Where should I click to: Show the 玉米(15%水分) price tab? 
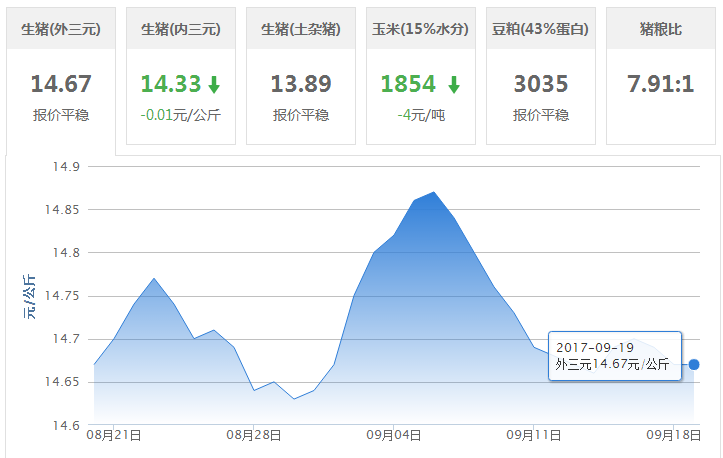point(421,29)
